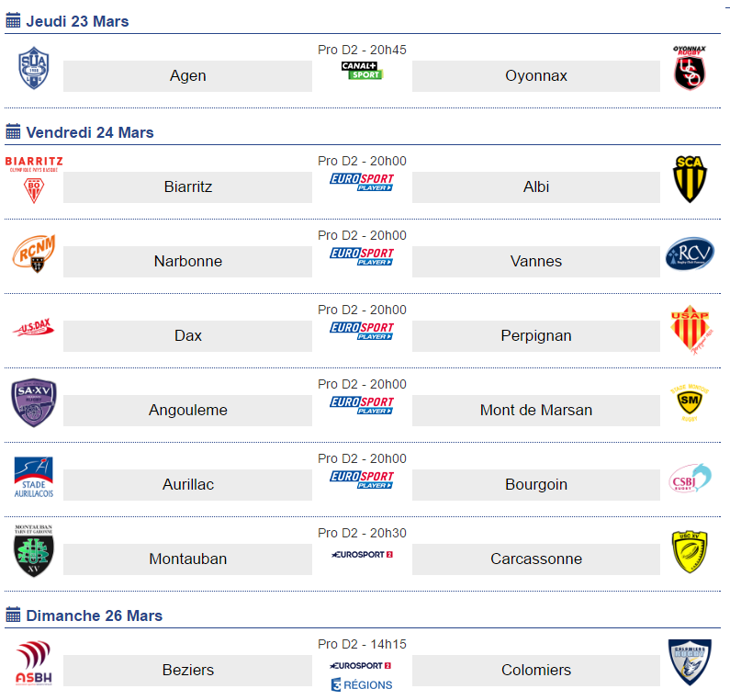Screen dimensions: 730x700
Task: Click the Colomiers Rugby shield logo
Action: point(690,662)
